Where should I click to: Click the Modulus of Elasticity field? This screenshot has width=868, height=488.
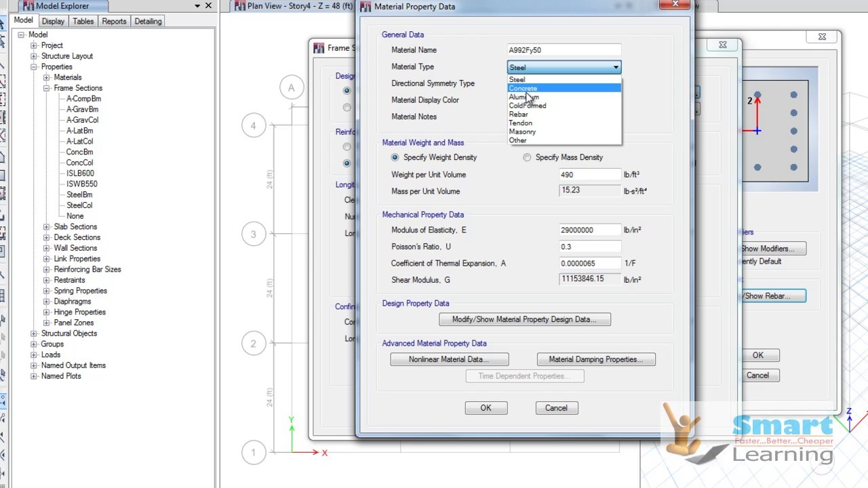click(590, 230)
